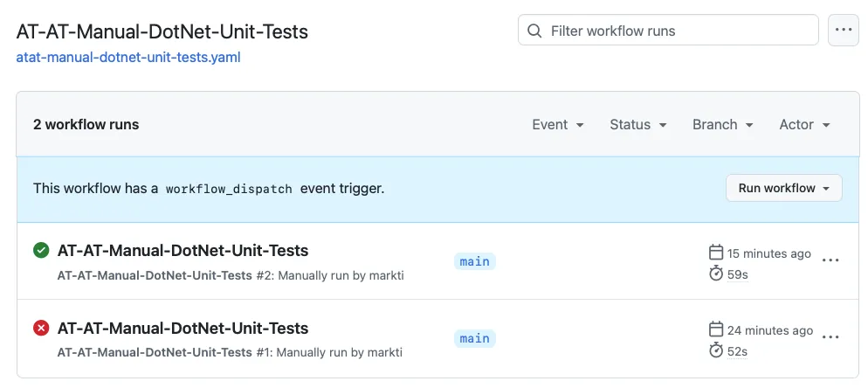
Task: Expand the Event filter dropdown
Action: click(558, 125)
